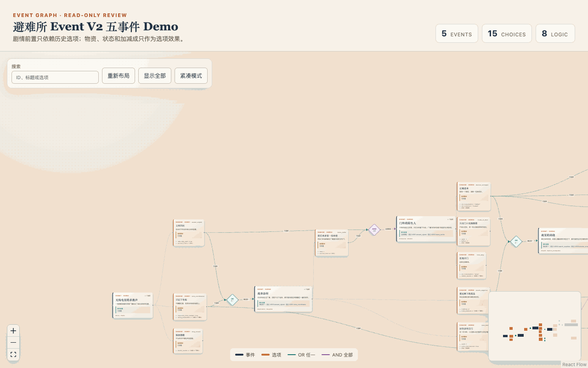Image resolution: width=588 pixels, height=368 pixels.
Task: Click the OR 任一 legend entry
Action: pos(301,355)
